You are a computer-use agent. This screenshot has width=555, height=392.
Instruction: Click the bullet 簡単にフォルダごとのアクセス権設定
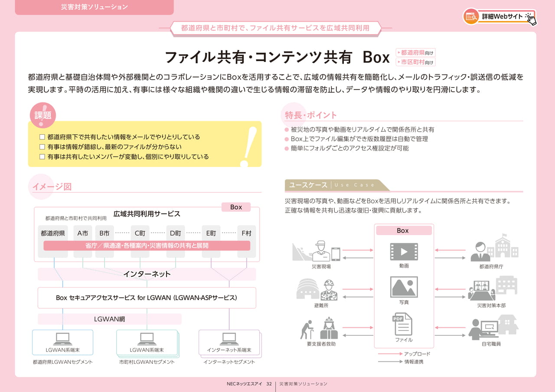click(x=349, y=148)
